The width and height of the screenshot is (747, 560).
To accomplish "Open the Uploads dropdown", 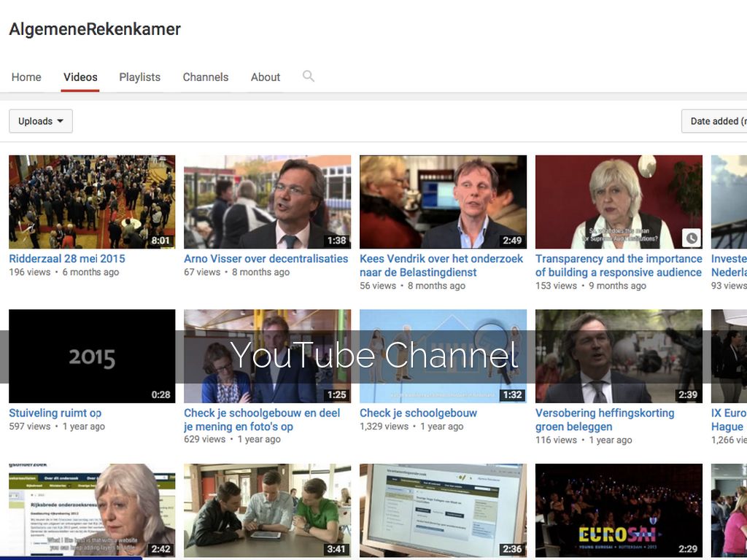I will pyautogui.click(x=41, y=121).
